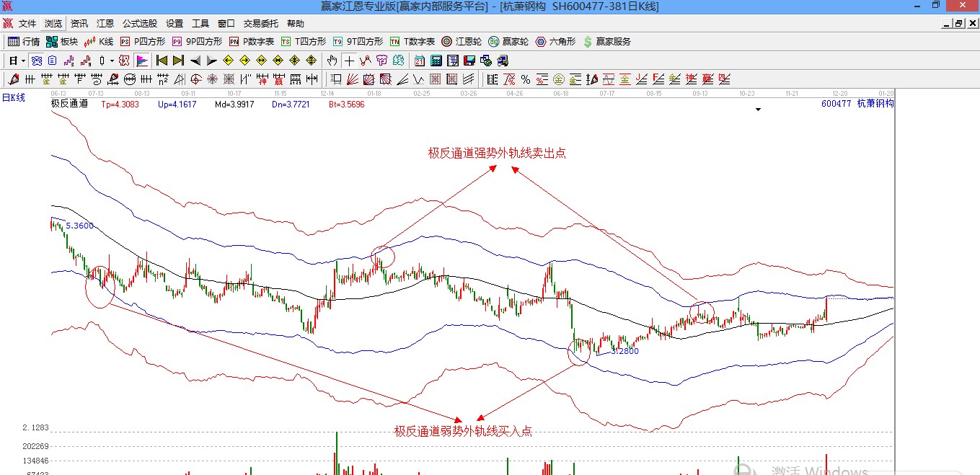980x475 pixels.
Task: Click the percent (%) tool icon
Action: (526, 79)
